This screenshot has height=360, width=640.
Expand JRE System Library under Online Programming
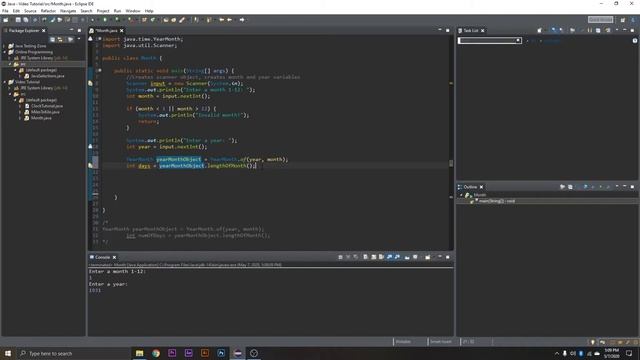[10, 58]
